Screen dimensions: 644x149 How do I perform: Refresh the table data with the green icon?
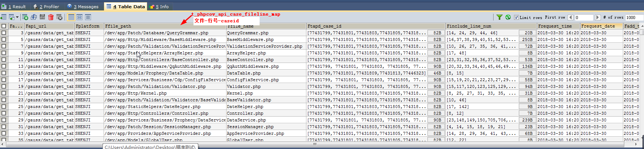coord(508,17)
